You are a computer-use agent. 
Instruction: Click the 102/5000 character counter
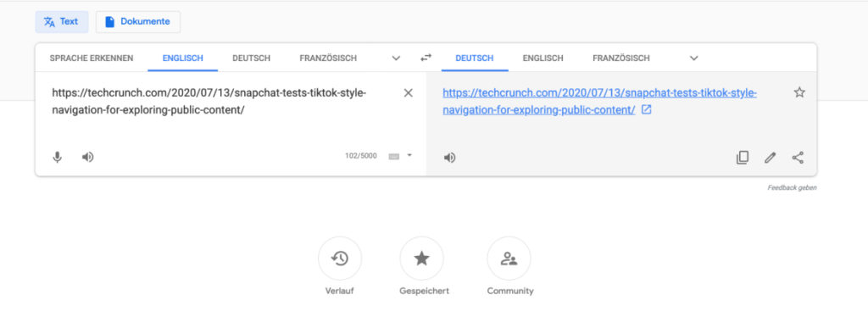(361, 156)
